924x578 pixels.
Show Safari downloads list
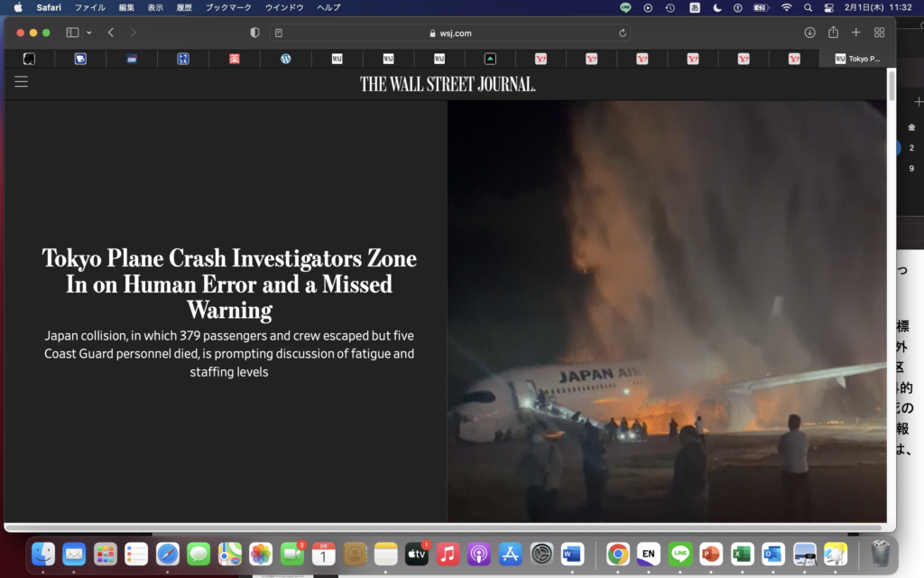pyautogui.click(x=809, y=33)
